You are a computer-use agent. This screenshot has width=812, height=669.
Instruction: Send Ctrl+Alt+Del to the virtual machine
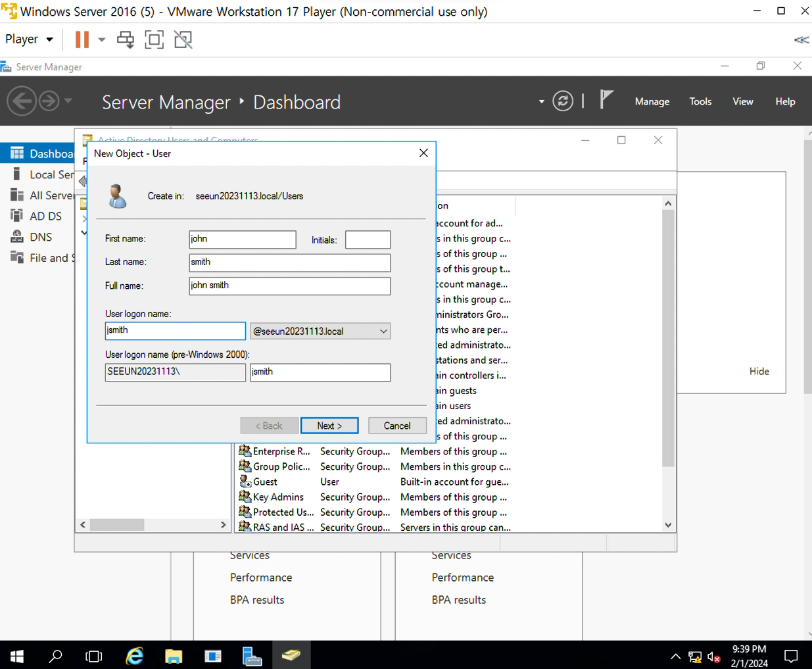click(x=126, y=39)
